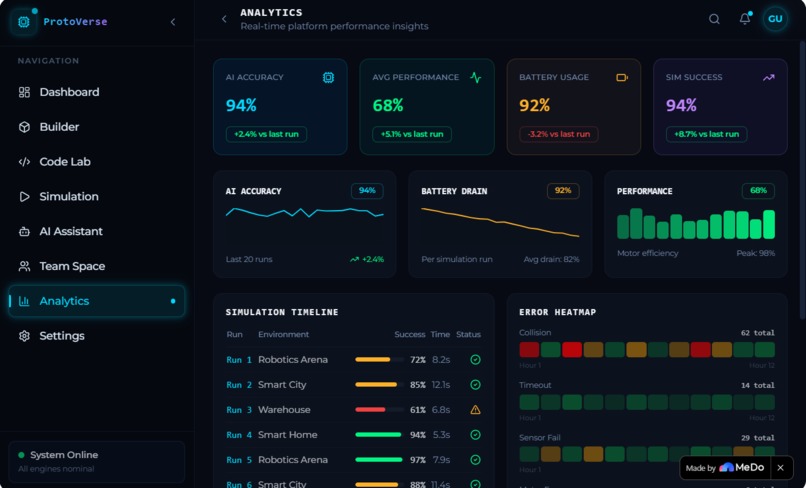The width and height of the screenshot is (806, 488).
Task: Click the Settings gear icon
Action: tap(24, 336)
